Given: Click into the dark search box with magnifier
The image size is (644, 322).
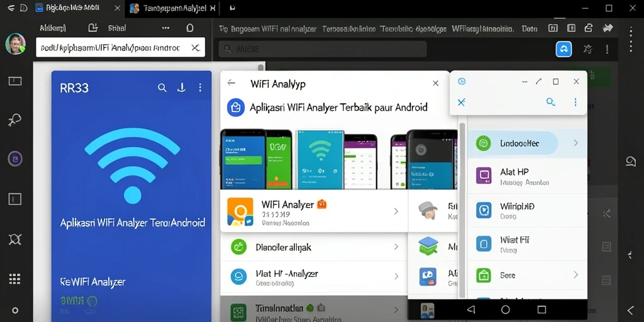Looking at the screenshot, I should (x=323, y=49).
